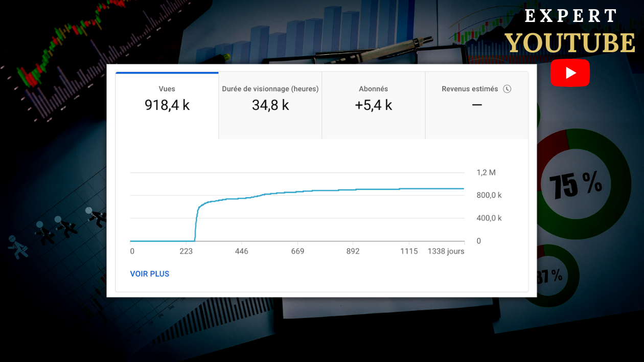
Task: Click the 918,4 k views value
Action: (167, 105)
